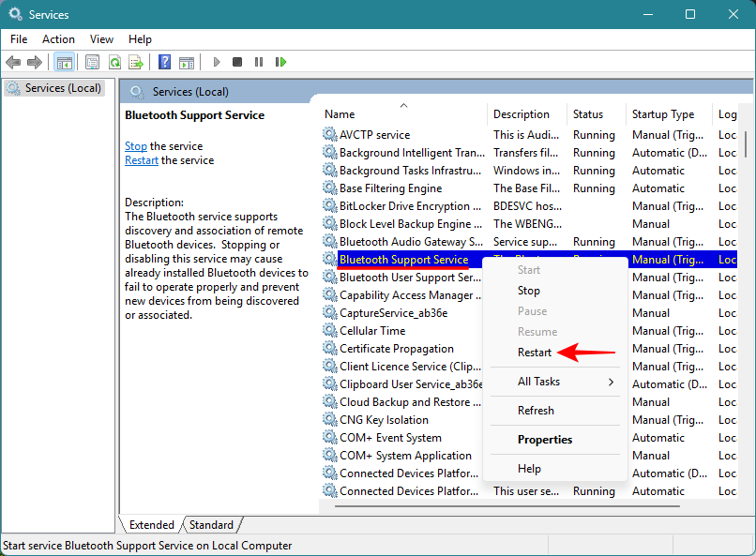Viewport: 756px width, 556px height.
Task: Open the View menu
Action: point(101,39)
